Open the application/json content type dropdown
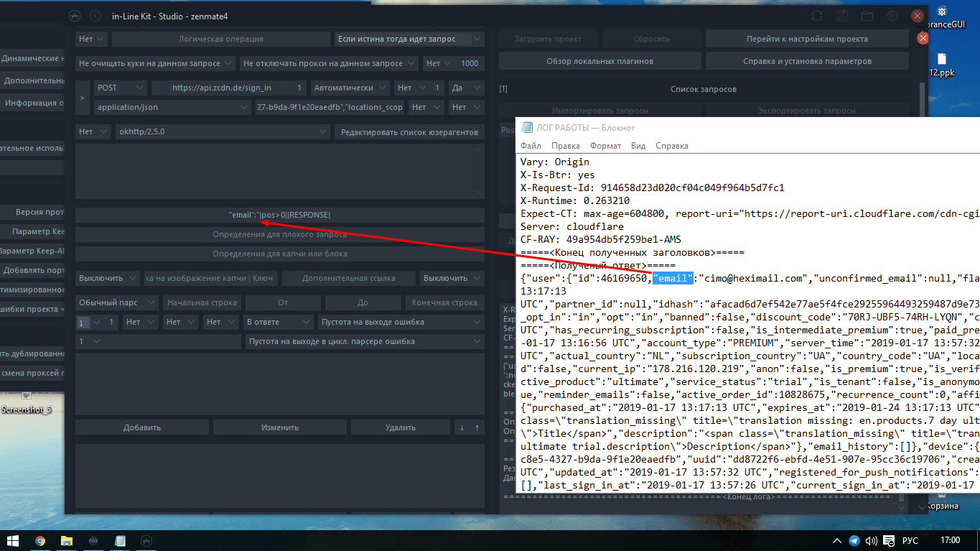980x551 pixels. click(x=172, y=107)
